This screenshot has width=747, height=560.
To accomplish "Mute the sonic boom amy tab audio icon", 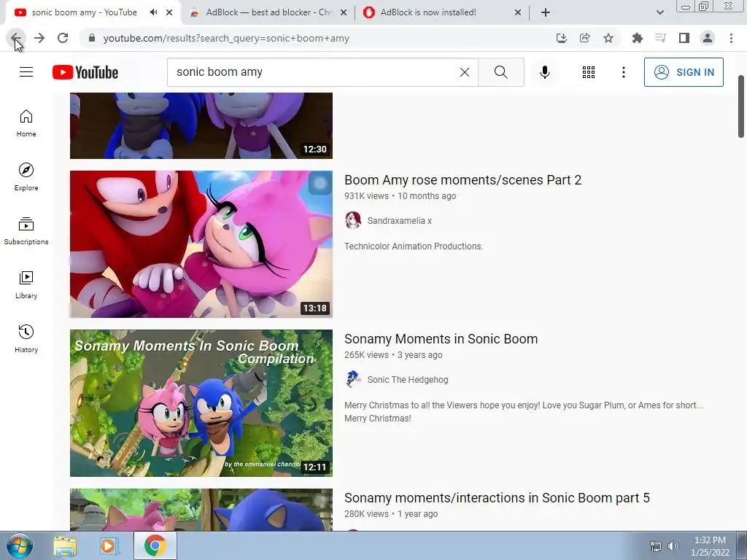I will (153, 12).
